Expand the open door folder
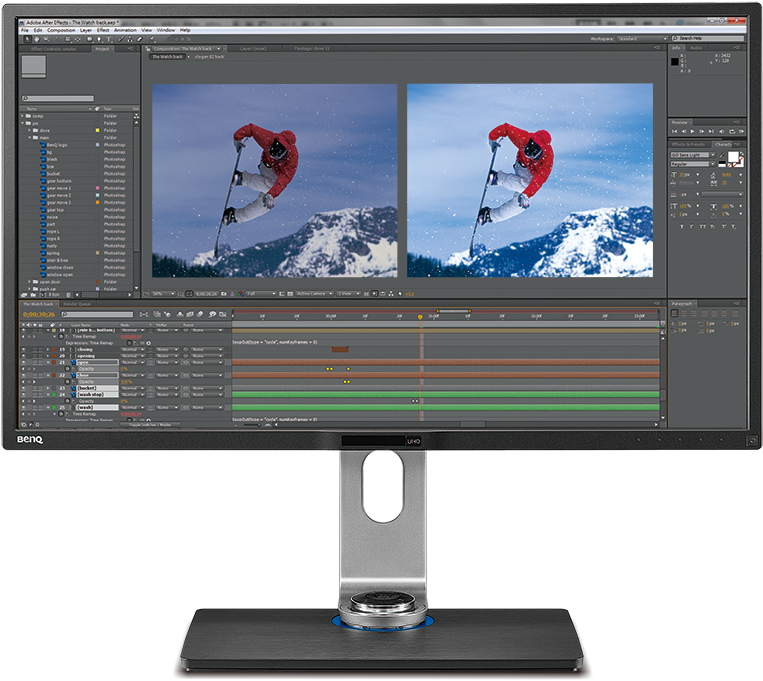The image size is (763, 681). (29, 282)
